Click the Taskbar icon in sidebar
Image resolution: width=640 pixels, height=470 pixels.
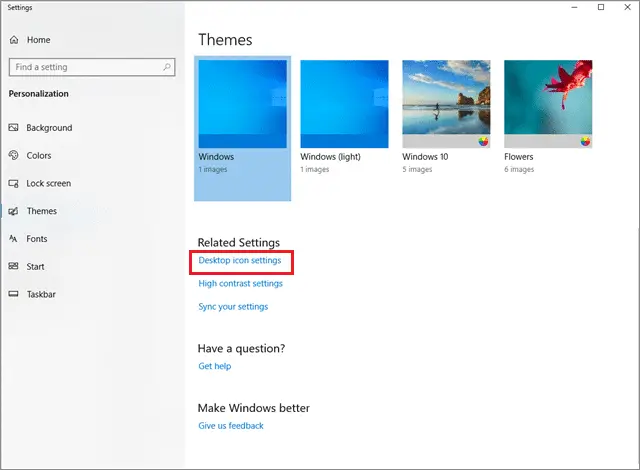click(x=13, y=294)
